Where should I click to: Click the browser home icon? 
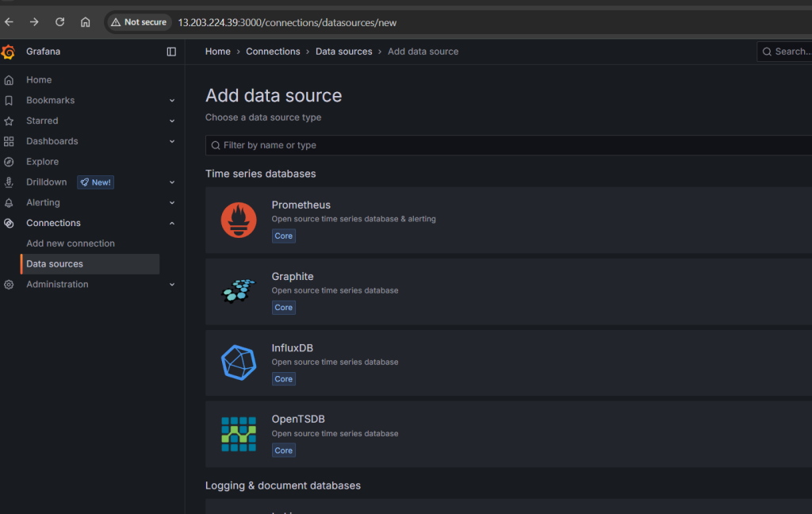tap(86, 22)
